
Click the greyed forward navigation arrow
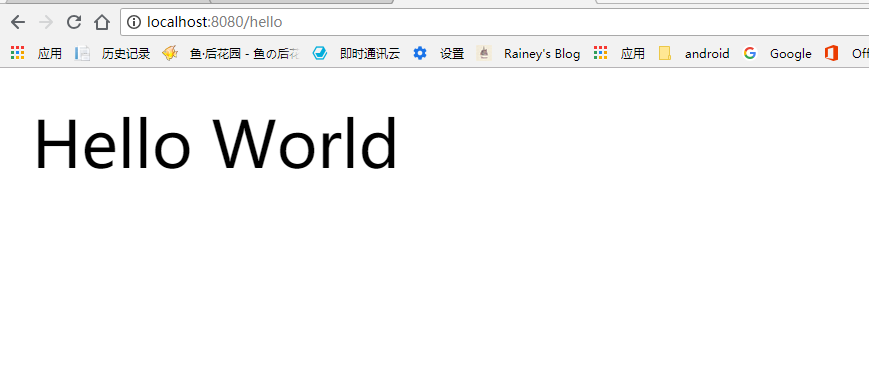[46, 22]
